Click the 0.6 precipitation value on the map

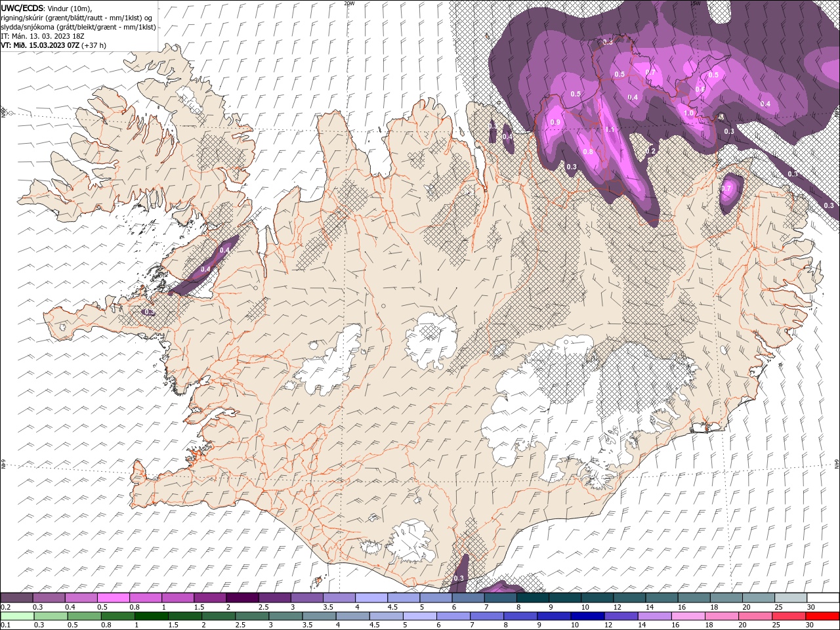click(x=700, y=90)
